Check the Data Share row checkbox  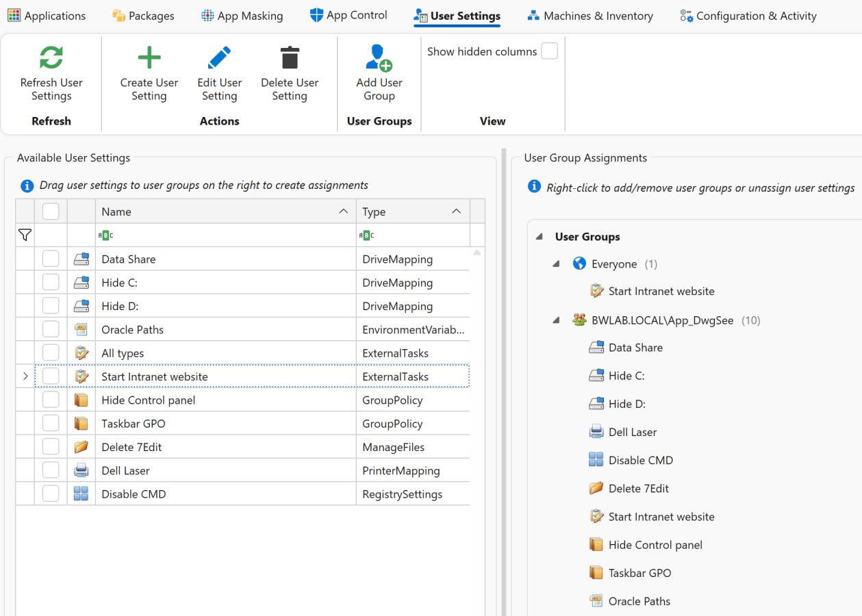pyautogui.click(x=51, y=259)
